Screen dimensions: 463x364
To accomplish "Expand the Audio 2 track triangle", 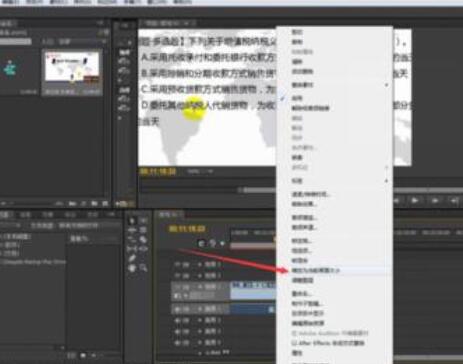I will pos(200,320).
